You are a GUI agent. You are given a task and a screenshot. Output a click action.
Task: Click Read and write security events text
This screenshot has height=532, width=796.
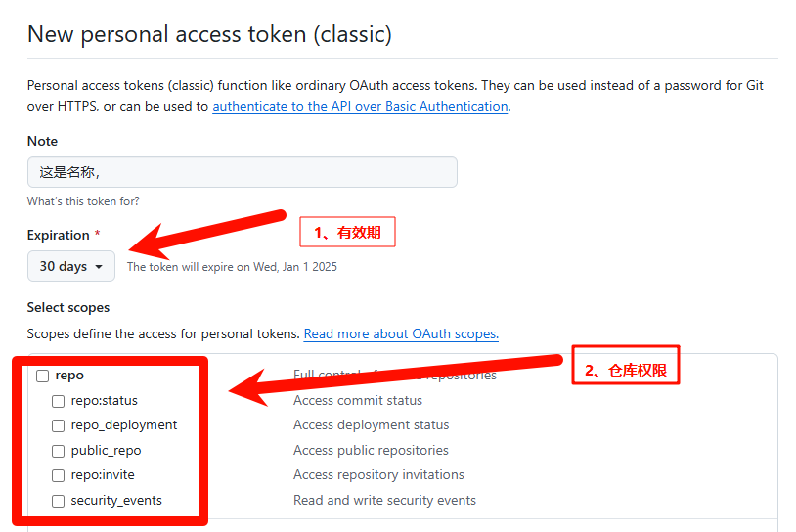click(384, 501)
